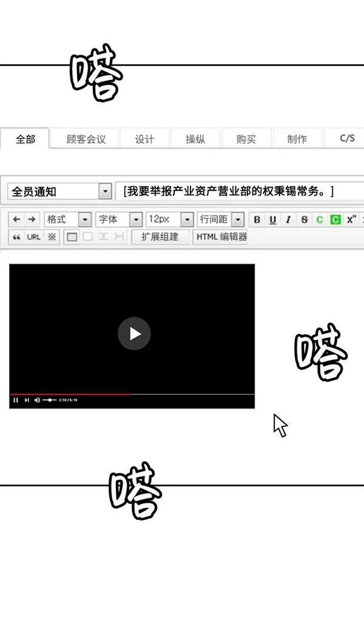The image size is (364, 629).
Task: Click the 2:59 / 6:18 time display
Action: [68, 400]
